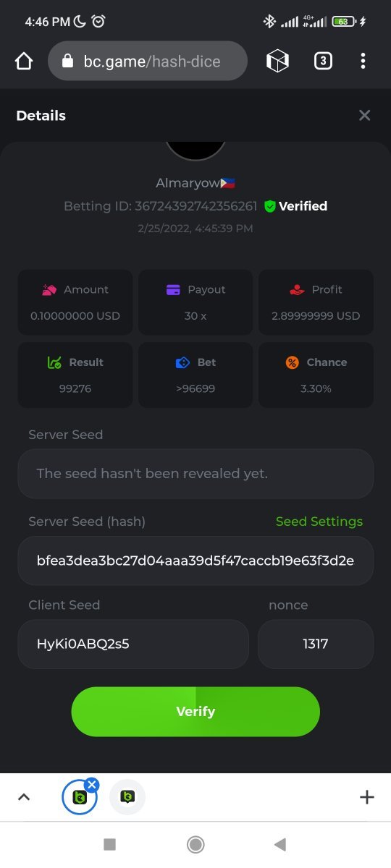Open the cube extension icon in toolbar
The width and height of the screenshot is (391, 868).
(277, 61)
